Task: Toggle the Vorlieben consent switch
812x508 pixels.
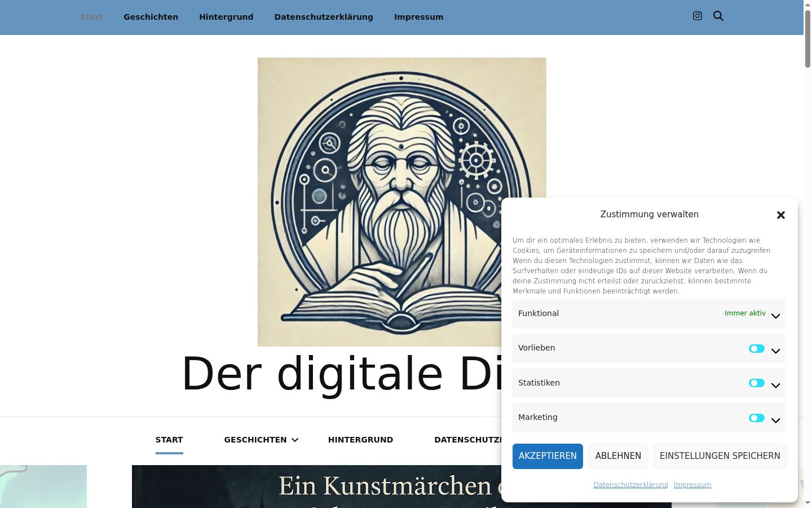Action: click(x=757, y=349)
